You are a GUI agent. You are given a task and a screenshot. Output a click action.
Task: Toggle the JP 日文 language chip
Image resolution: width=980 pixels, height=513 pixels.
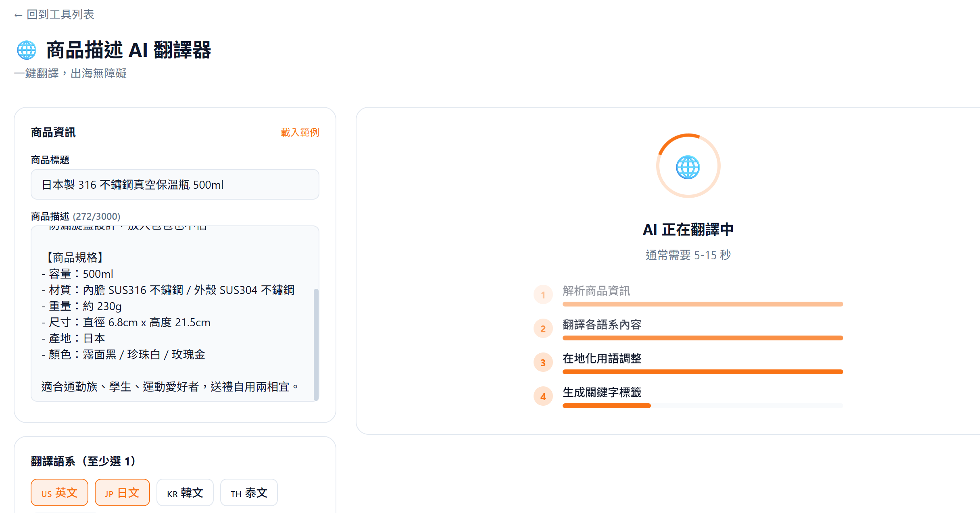point(122,492)
